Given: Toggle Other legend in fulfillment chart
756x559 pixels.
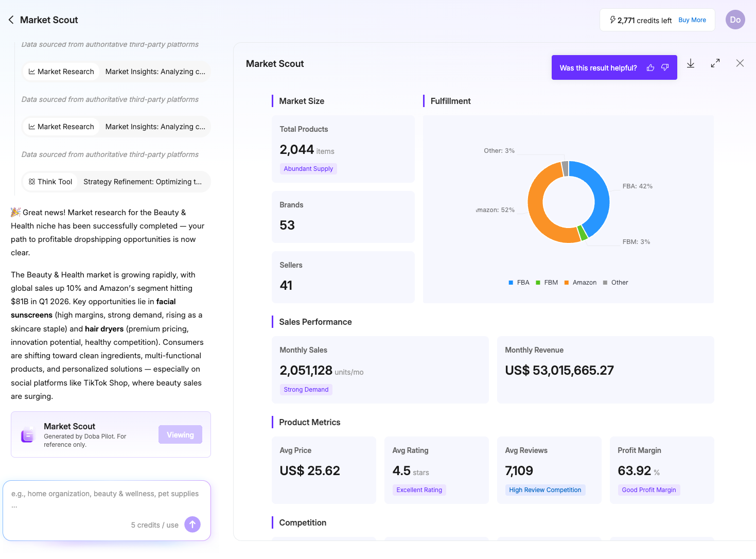Looking at the screenshot, I should click(x=616, y=283).
